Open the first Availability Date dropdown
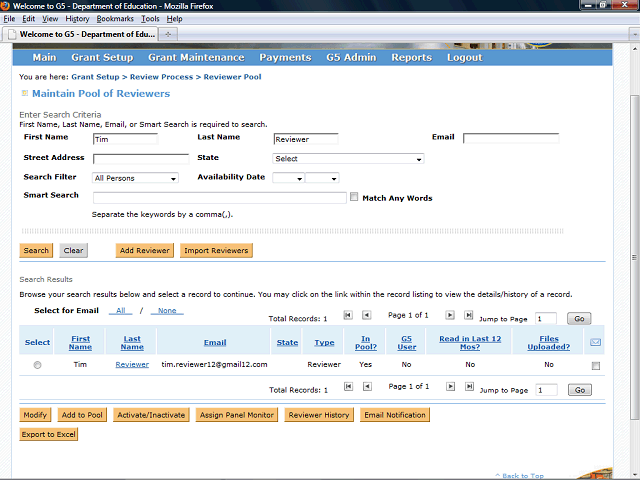 (x=287, y=178)
